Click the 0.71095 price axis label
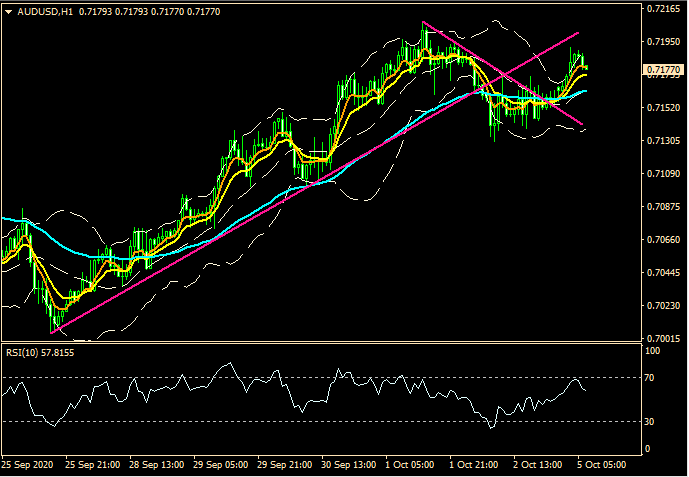This screenshot has width=689, height=477. coord(663,174)
